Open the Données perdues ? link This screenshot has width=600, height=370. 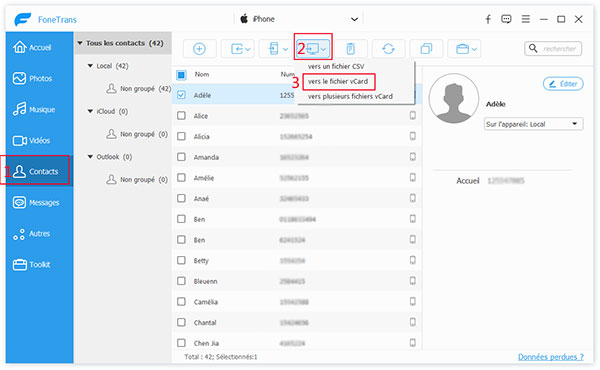(x=551, y=357)
